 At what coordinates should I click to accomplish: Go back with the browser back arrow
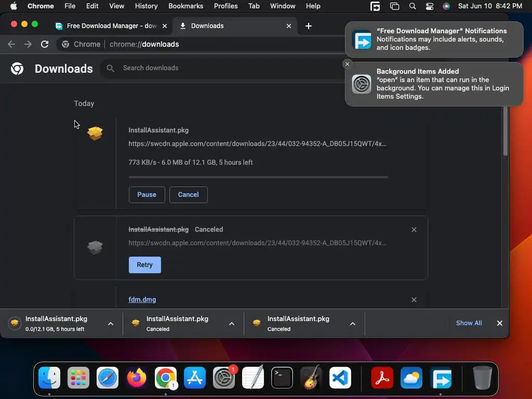(x=11, y=44)
